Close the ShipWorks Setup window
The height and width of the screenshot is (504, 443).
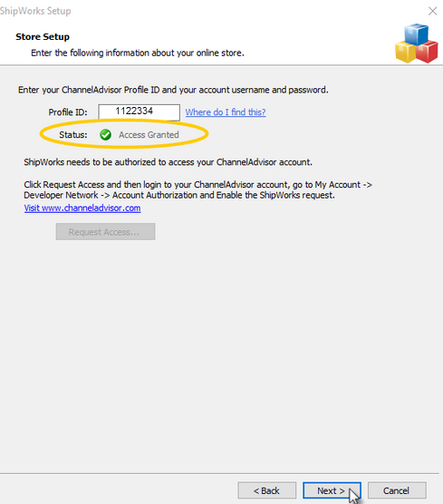pyautogui.click(x=432, y=11)
